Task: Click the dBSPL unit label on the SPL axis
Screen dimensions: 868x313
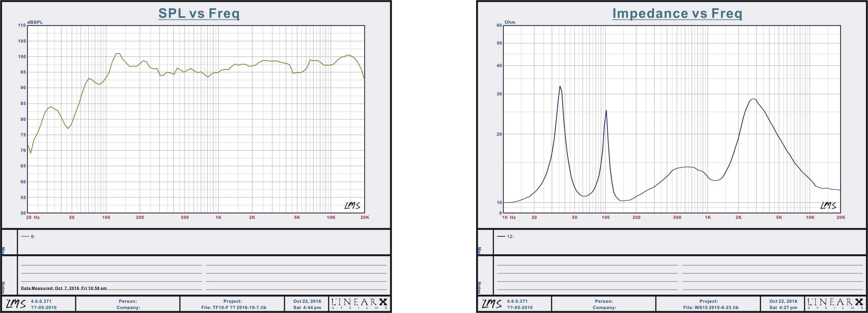Action: click(35, 22)
